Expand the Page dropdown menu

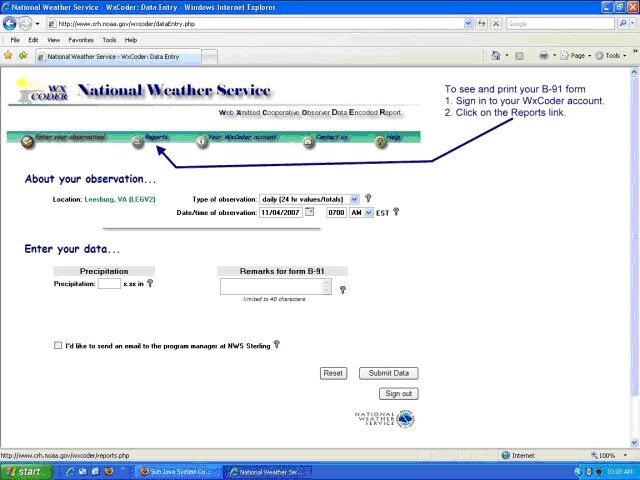tap(576, 56)
